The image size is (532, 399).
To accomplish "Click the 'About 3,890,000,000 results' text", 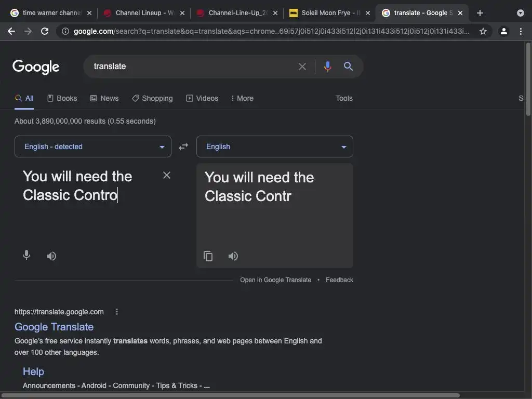I will (85, 121).
